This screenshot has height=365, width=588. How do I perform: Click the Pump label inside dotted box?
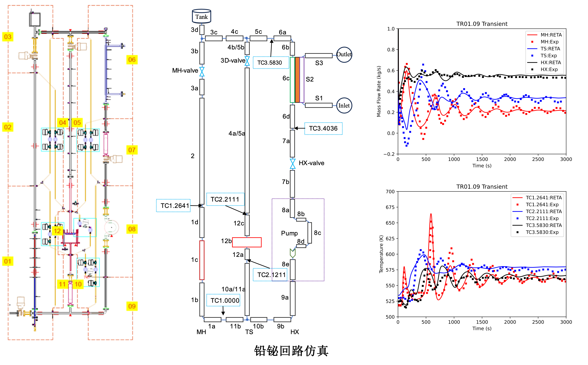pyautogui.click(x=289, y=233)
